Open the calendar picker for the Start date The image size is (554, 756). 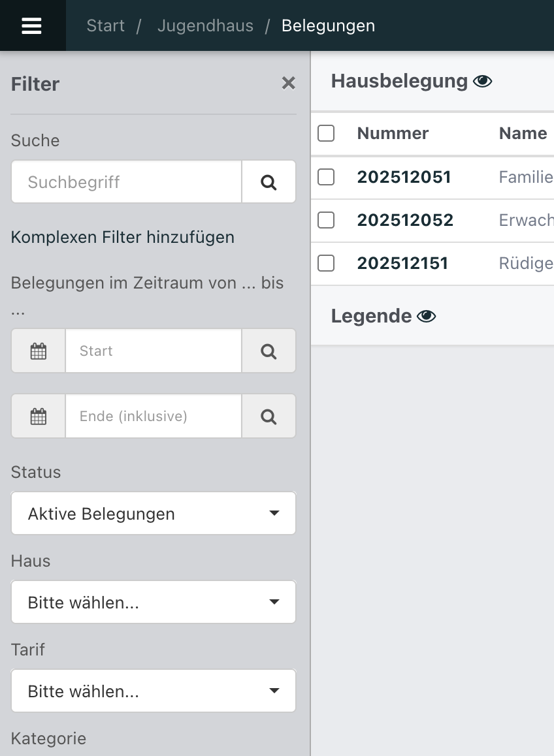(38, 351)
